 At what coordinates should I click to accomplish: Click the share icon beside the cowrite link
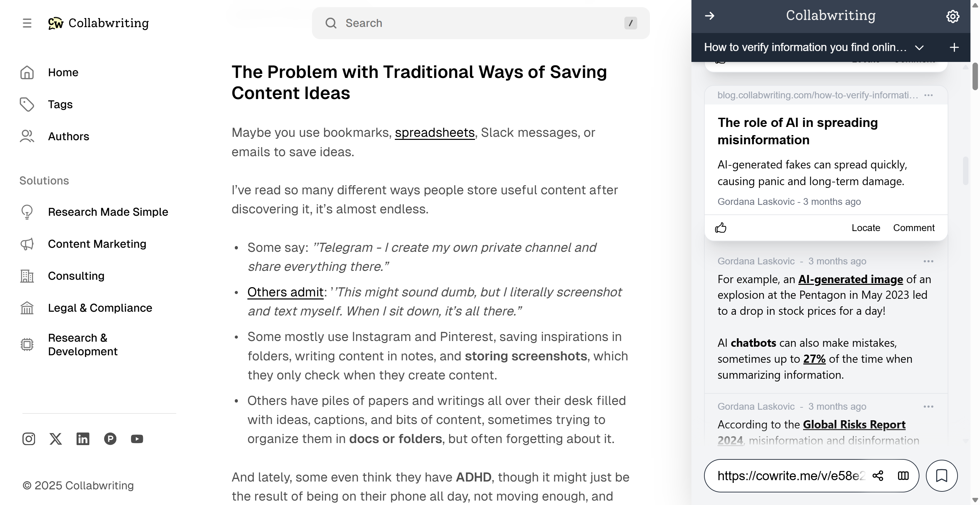(x=878, y=476)
